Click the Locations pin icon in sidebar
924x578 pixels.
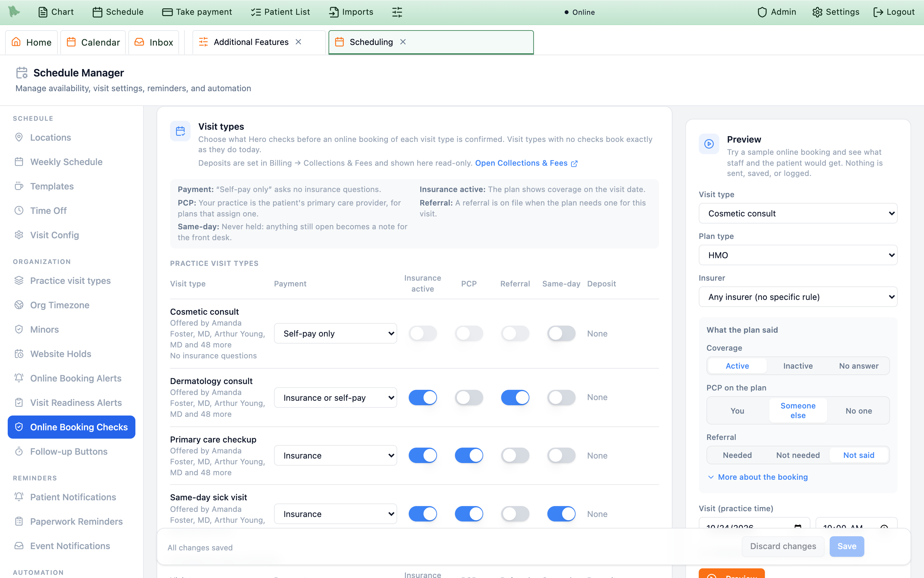coord(19,137)
